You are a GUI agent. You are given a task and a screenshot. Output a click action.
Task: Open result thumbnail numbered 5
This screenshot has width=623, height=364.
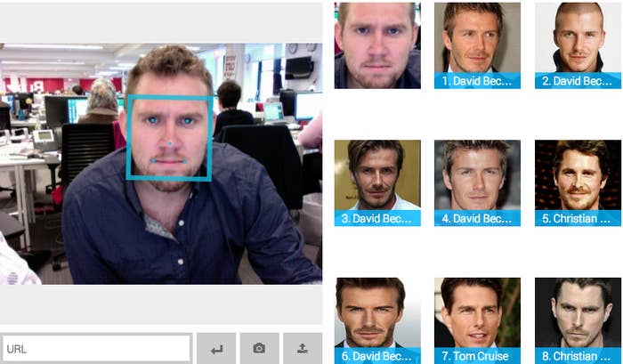tap(578, 182)
